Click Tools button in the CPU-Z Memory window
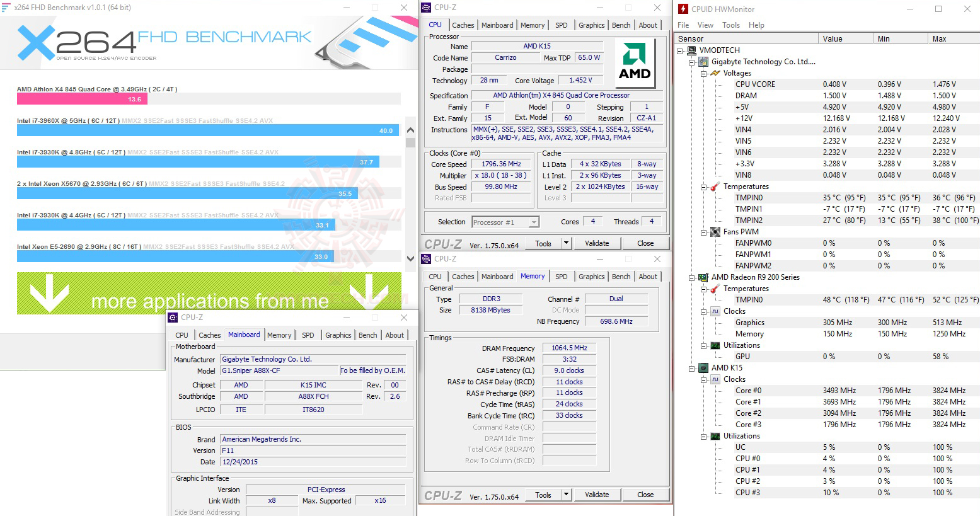The height and width of the screenshot is (516, 980). (x=543, y=495)
